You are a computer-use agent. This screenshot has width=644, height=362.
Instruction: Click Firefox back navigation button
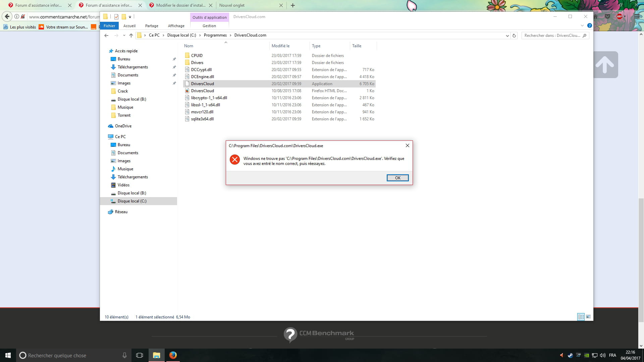(7, 16)
